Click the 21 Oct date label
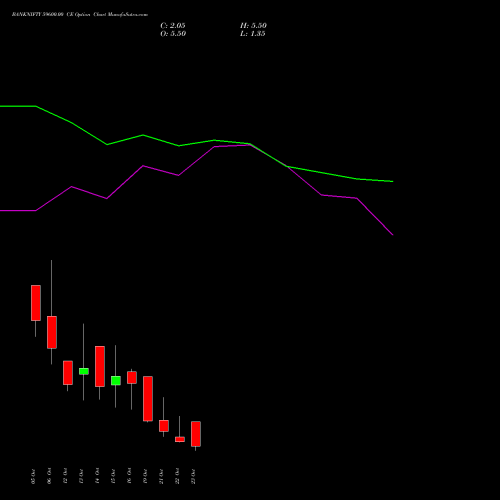This screenshot has width=500, height=500. click(x=161, y=476)
